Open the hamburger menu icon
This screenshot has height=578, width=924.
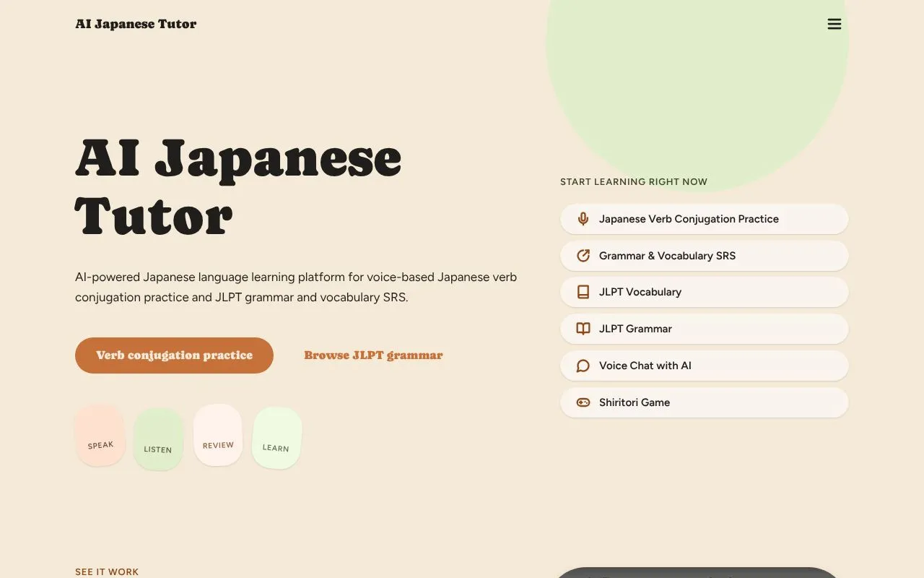click(834, 24)
